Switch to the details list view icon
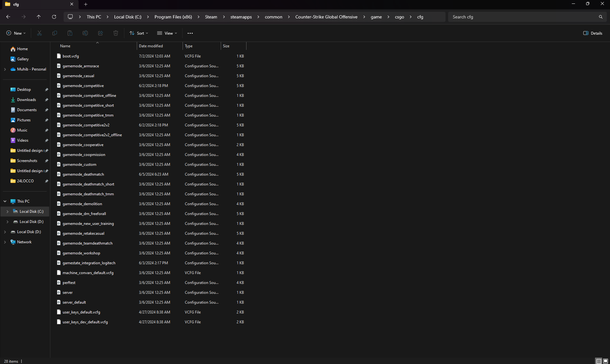Screen dimensions: 610x364 pos(599,361)
